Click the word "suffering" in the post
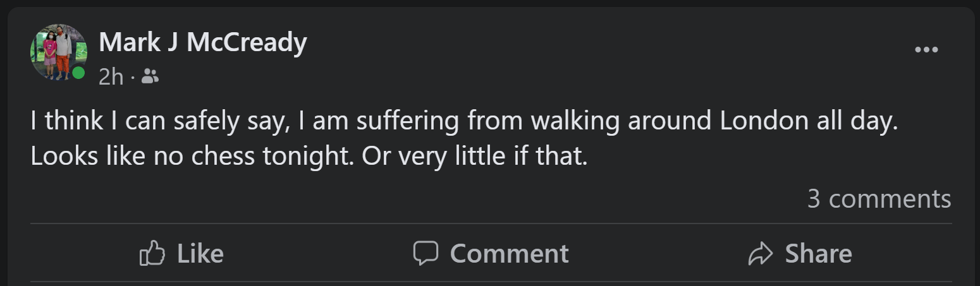This screenshot has width=980, height=286. (x=407, y=121)
